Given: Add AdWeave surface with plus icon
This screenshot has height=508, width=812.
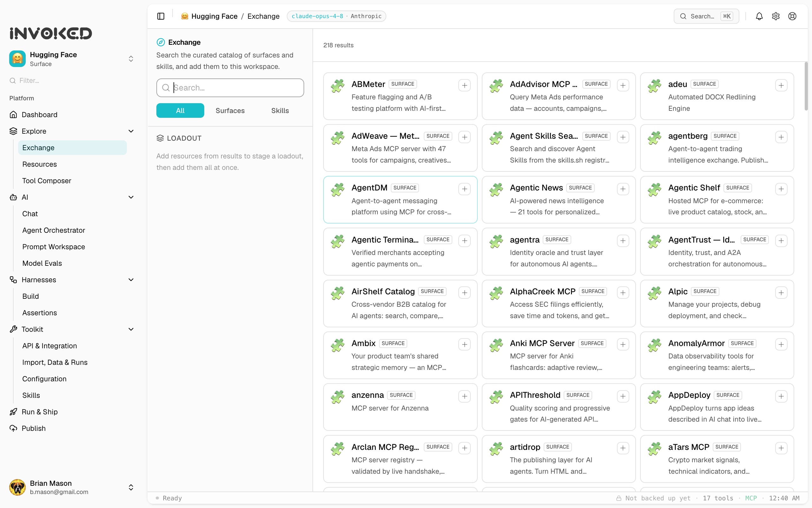Looking at the screenshot, I should tap(464, 137).
